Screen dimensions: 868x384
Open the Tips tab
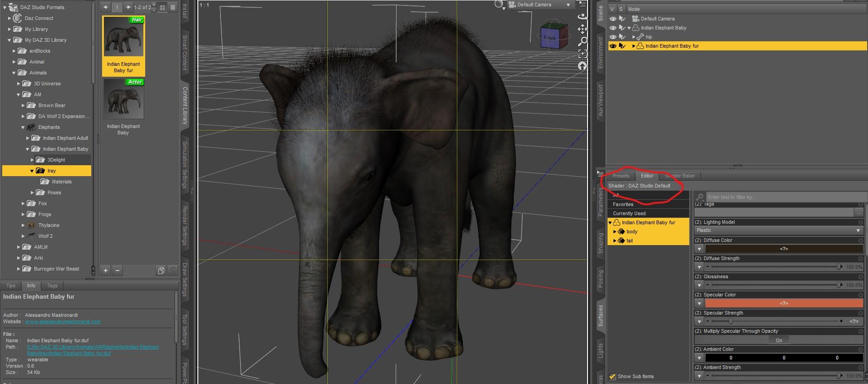click(11, 286)
